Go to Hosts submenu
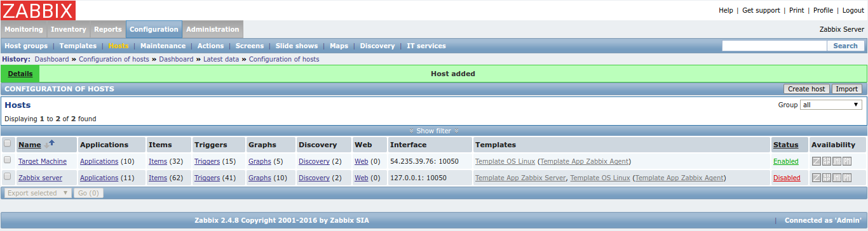The image size is (868, 231). pos(119,46)
